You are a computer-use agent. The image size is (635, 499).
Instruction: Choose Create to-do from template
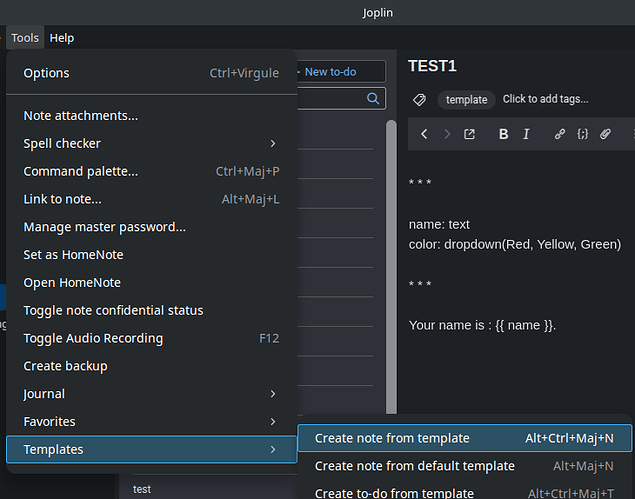tap(464, 493)
